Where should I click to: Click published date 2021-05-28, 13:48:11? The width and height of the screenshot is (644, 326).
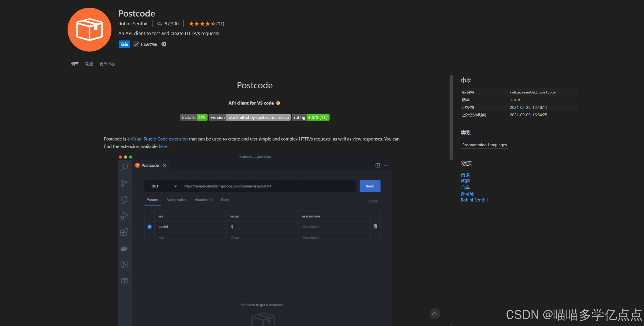528,107
